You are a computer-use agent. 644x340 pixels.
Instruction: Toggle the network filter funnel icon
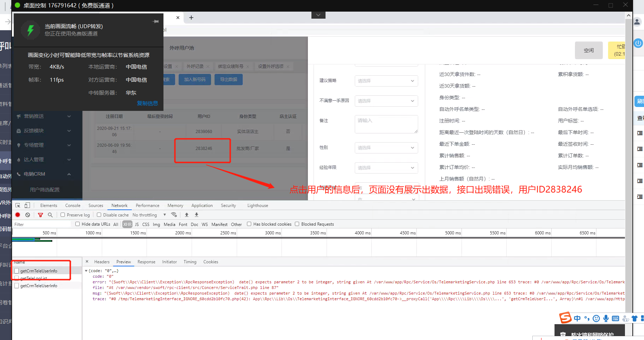tap(41, 215)
